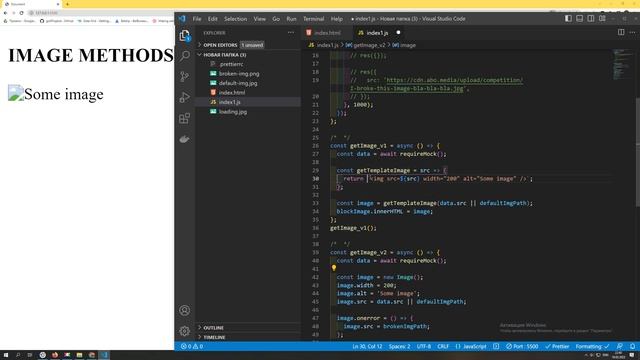Switch to the index1.js editor tab
Screen dimensions: 640x360
point(377,33)
